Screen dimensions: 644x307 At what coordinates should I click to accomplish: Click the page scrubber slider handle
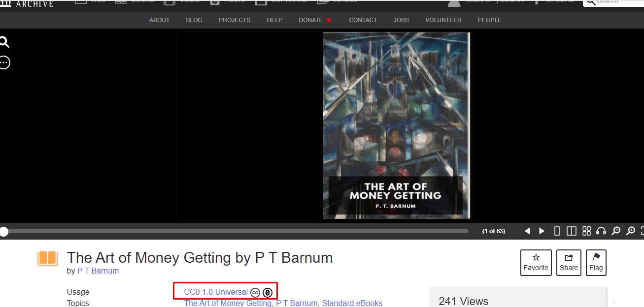point(4,231)
